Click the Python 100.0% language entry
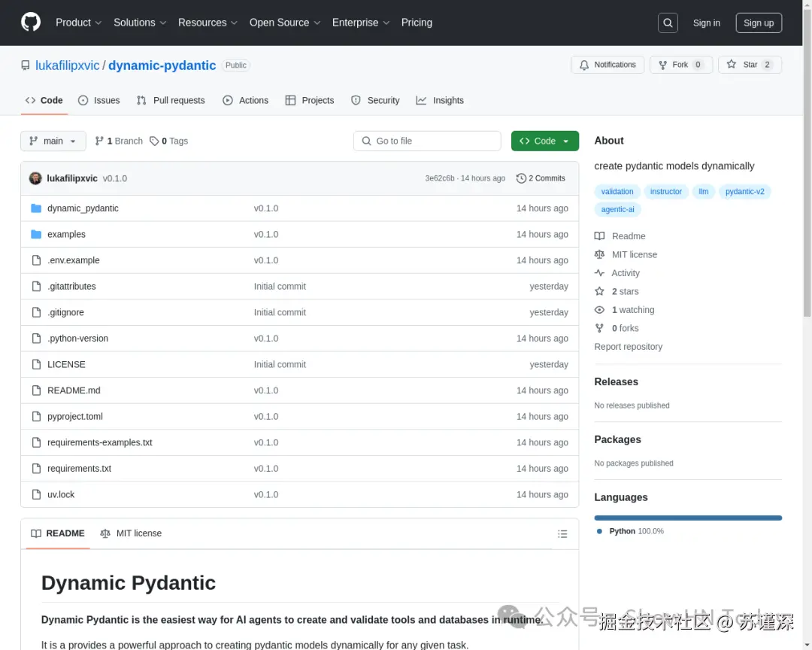The image size is (812, 650). pyautogui.click(x=630, y=531)
